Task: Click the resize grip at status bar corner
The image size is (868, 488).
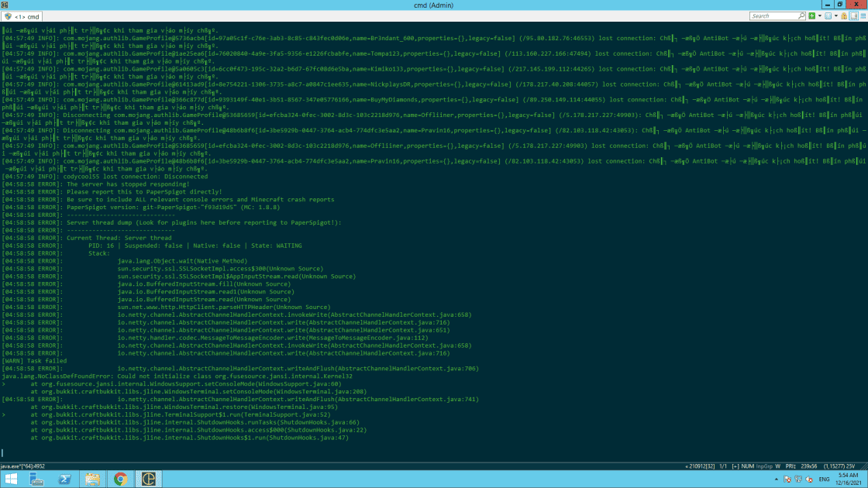Action: tap(863, 467)
